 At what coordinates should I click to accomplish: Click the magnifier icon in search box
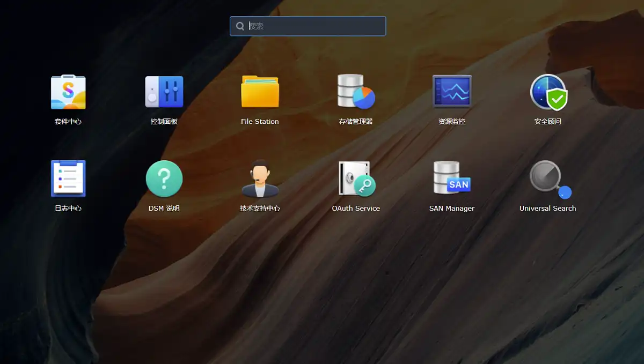tap(240, 26)
